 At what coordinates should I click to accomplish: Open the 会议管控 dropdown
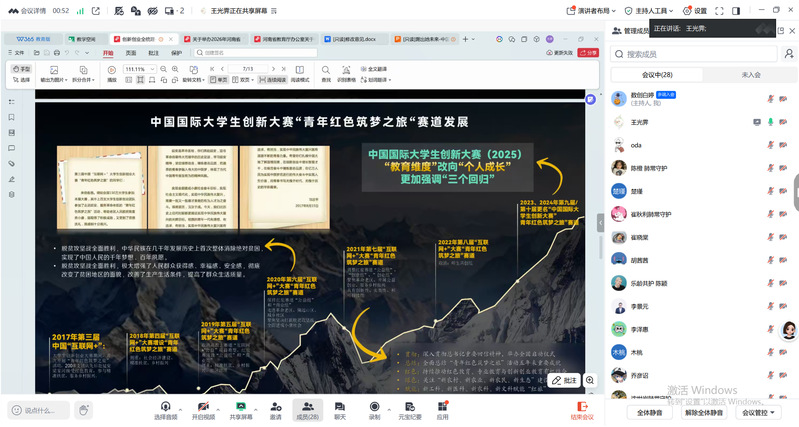click(x=758, y=412)
